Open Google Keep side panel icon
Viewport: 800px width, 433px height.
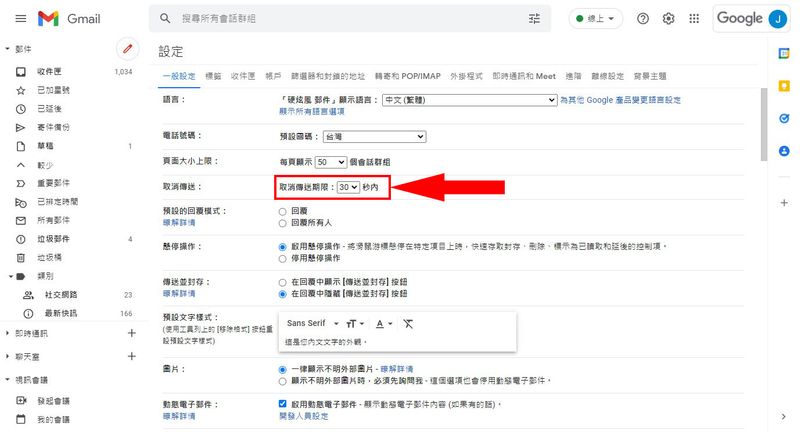[784, 86]
